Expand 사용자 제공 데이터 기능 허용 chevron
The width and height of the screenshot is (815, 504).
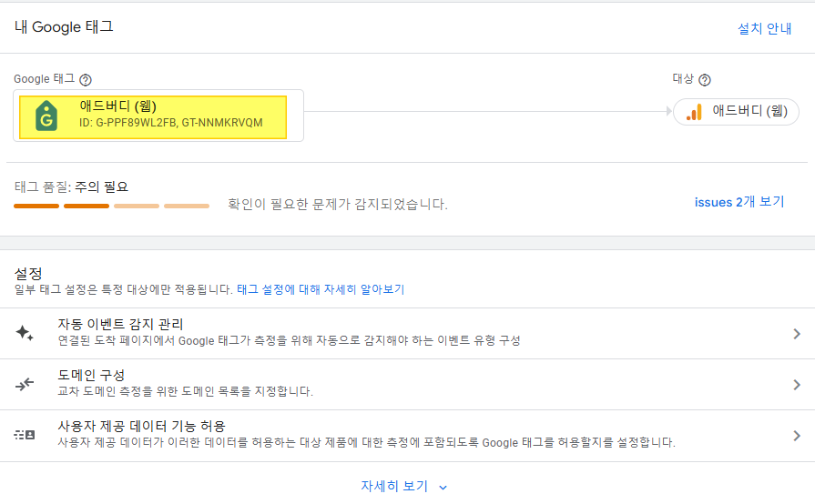pyautogui.click(x=797, y=436)
